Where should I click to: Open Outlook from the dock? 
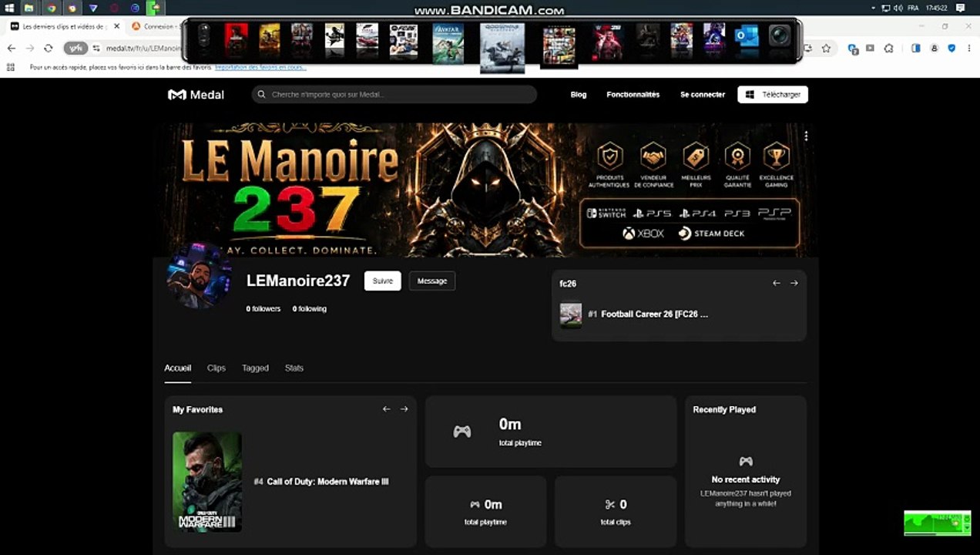pyautogui.click(x=746, y=37)
